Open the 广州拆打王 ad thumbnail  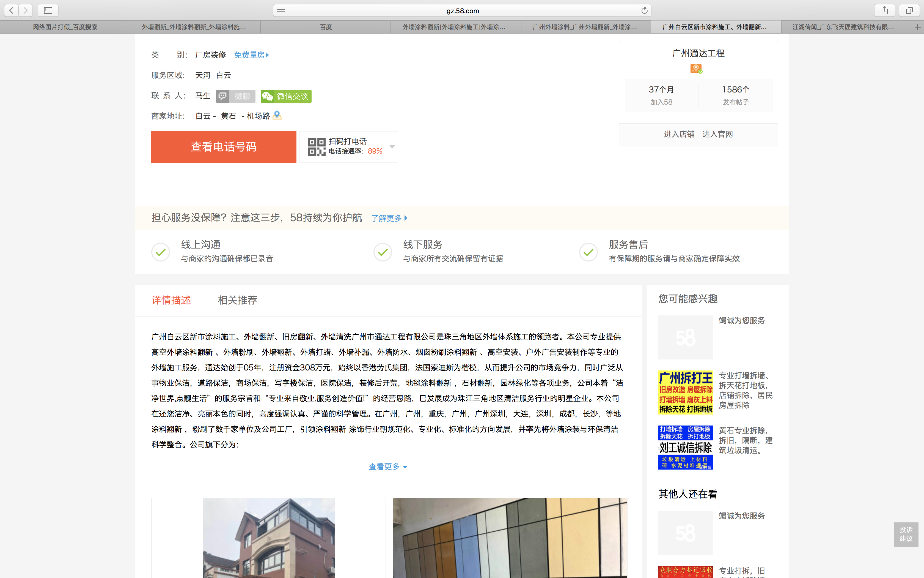pos(686,392)
